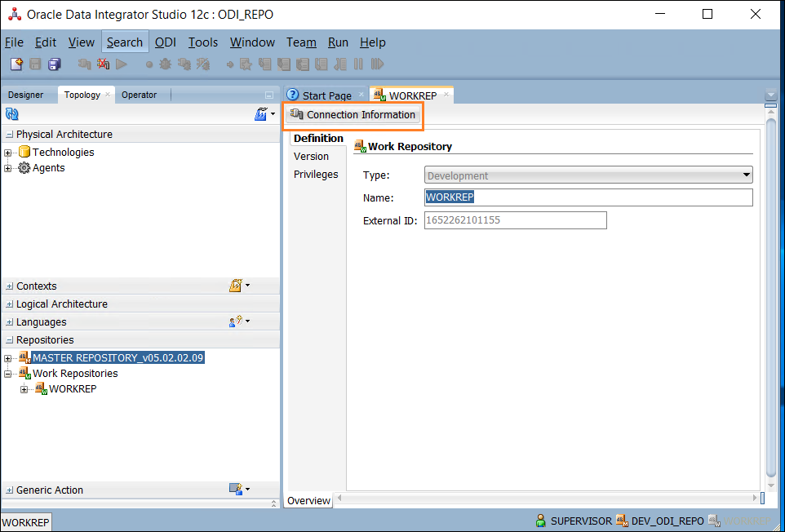Click the Start Page help question icon
Screen dimensions: 785x532
292,95
